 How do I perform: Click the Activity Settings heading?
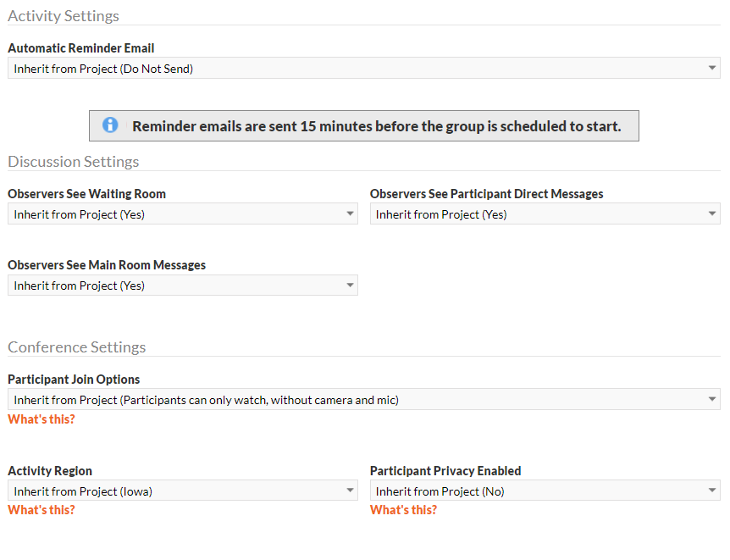pos(64,16)
